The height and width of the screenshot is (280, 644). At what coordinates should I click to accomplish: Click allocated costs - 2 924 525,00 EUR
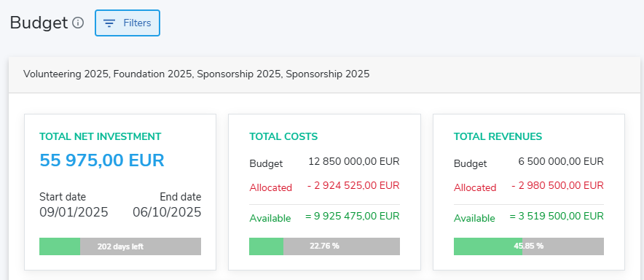tap(353, 185)
